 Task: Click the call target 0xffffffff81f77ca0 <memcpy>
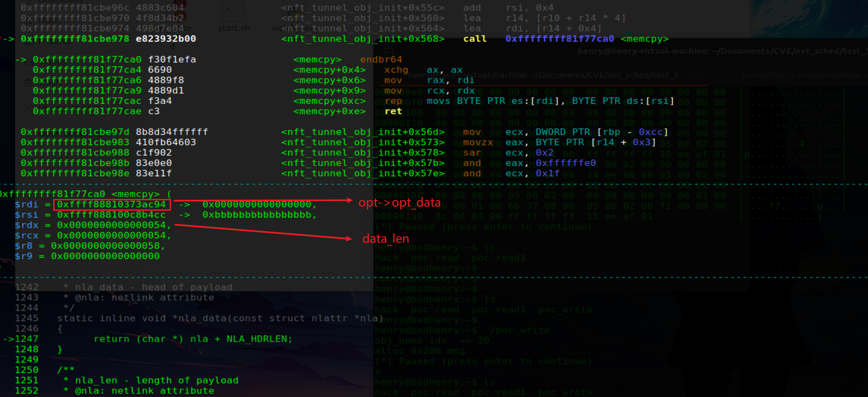pos(587,39)
